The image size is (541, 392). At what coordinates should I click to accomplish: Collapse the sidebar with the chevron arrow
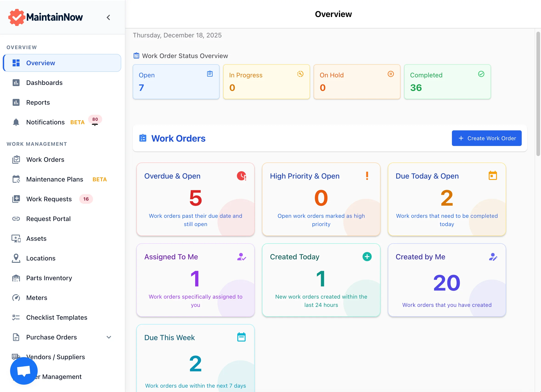pyautogui.click(x=108, y=17)
